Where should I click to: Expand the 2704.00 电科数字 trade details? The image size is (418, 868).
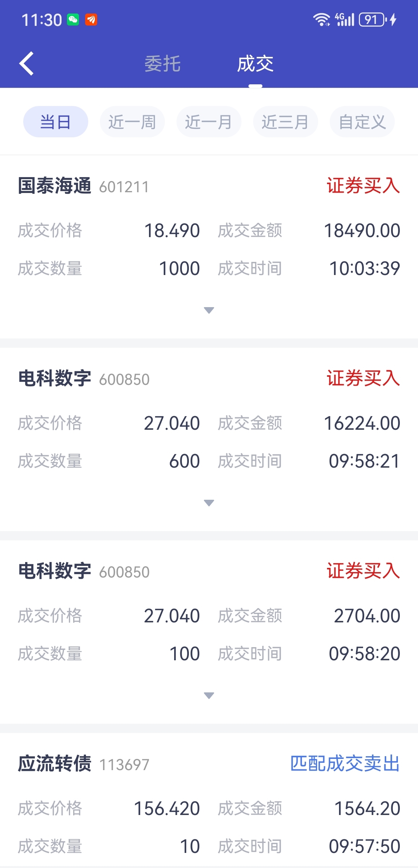[209, 695]
